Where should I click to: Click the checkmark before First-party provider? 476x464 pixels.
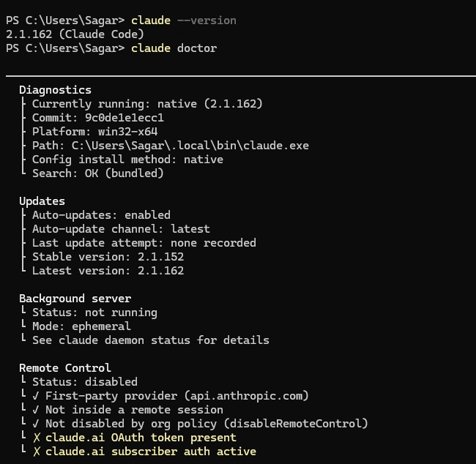[36, 396]
